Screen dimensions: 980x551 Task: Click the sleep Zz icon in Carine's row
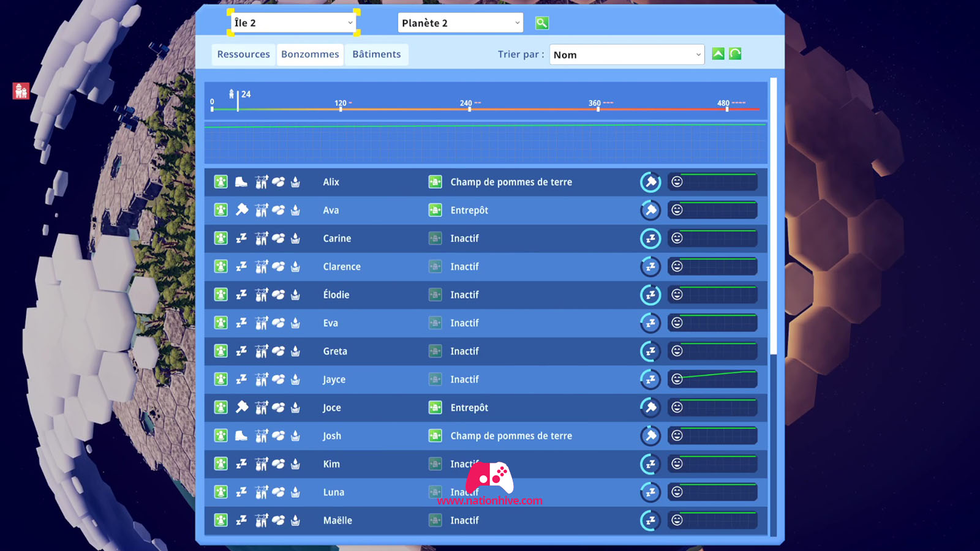pyautogui.click(x=241, y=238)
